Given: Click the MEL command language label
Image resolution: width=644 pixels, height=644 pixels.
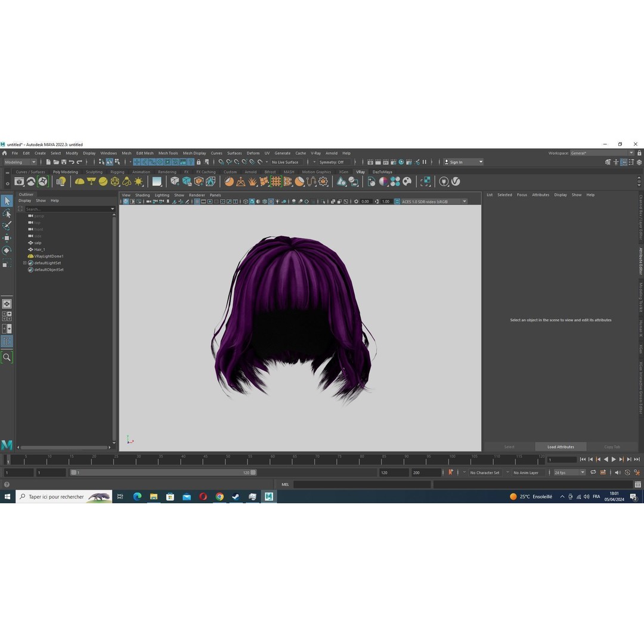Looking at the screenshot, I should pos(285,485).
